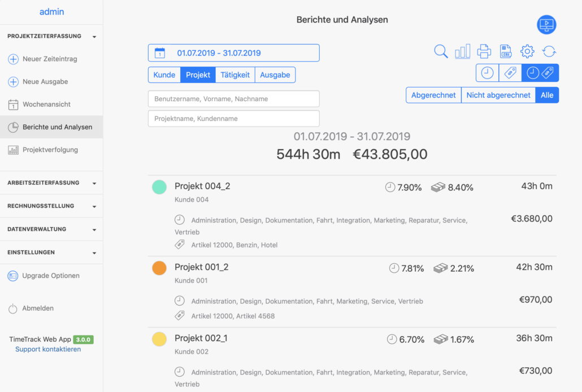Open report settings gear icon
Viewport: 582px width, 392px height.
(527, 51)
